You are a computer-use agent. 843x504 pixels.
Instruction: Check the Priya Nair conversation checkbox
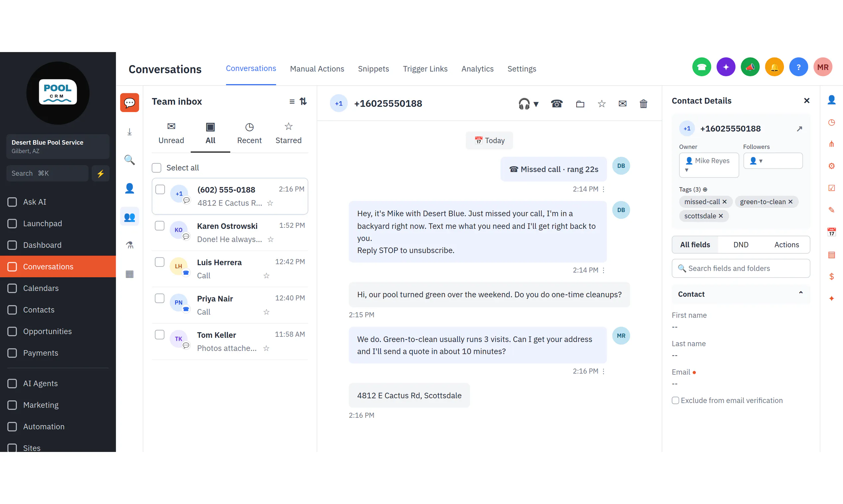point(159,298)
